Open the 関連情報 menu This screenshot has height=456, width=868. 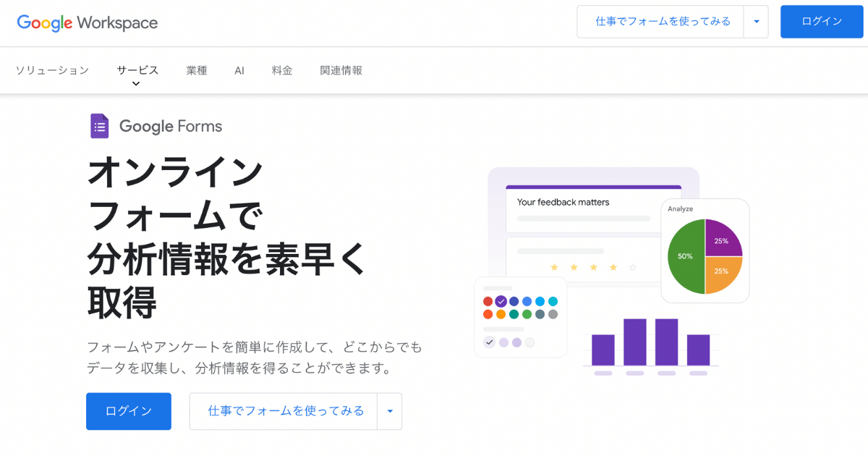coord(341,70)
